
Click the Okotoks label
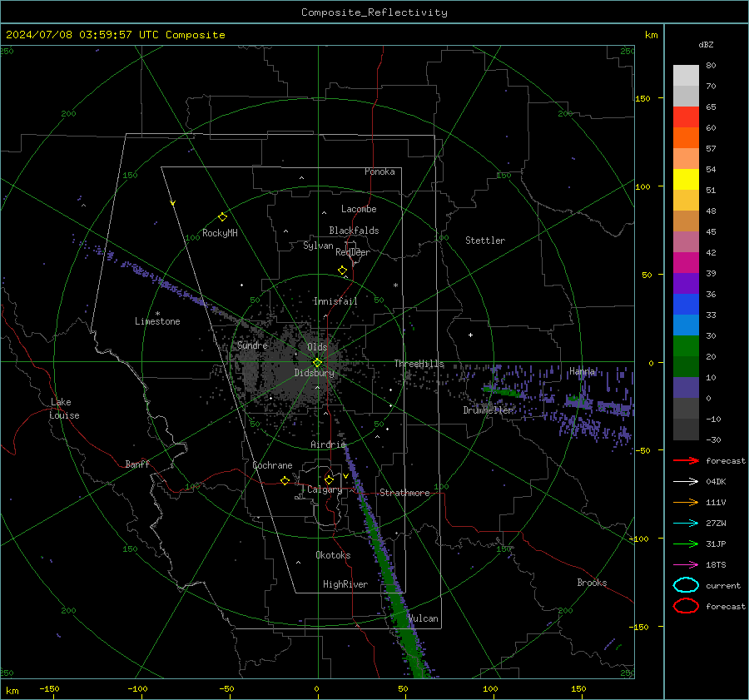(333, 555)
